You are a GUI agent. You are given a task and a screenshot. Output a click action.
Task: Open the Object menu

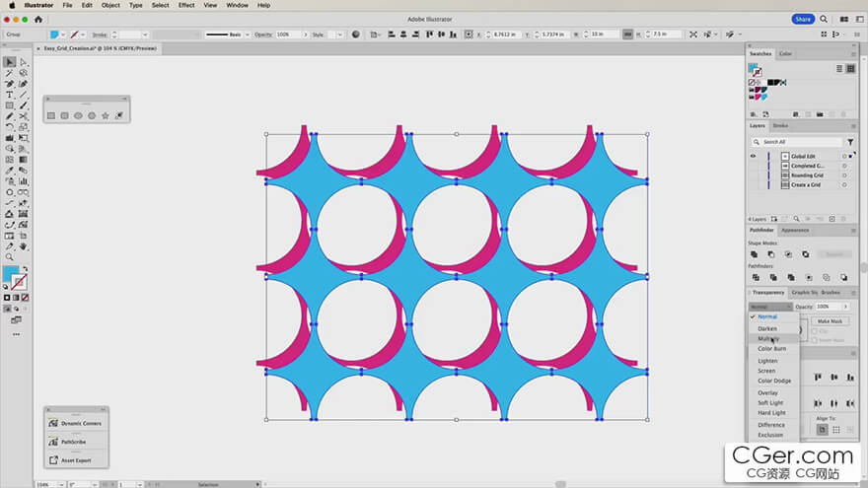click(x=110, y=5)
